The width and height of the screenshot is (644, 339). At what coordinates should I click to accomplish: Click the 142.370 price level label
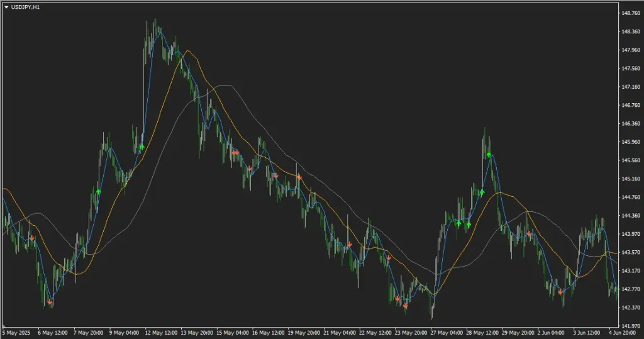tap(631, 308)
